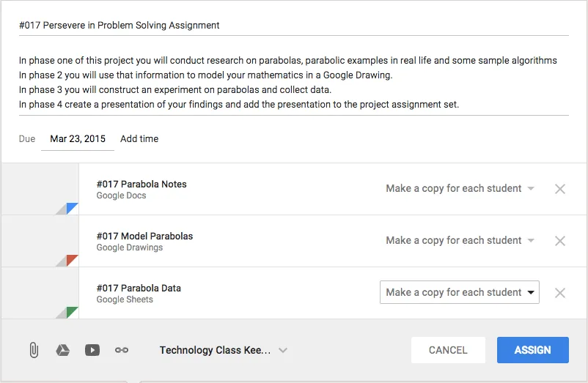Viewport: 588px width, 383px height.
Task: Open the Parabola Data Sheets thumbnail
Action: pos(40,293)
